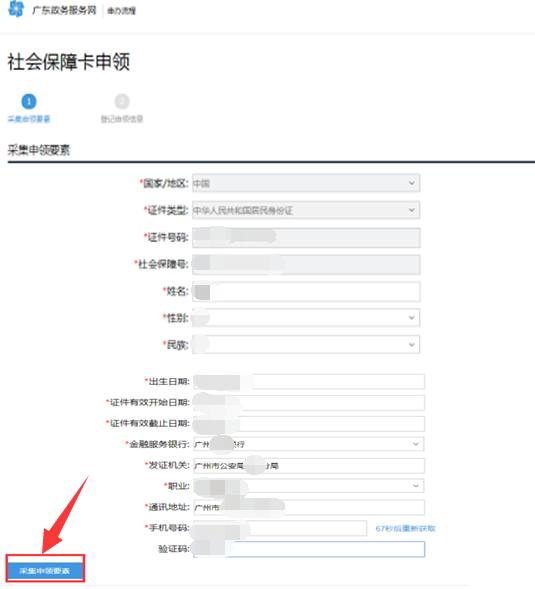Click the 姓名 input field
This screenshot has height=589, width=535.
(x=306, y=291)
